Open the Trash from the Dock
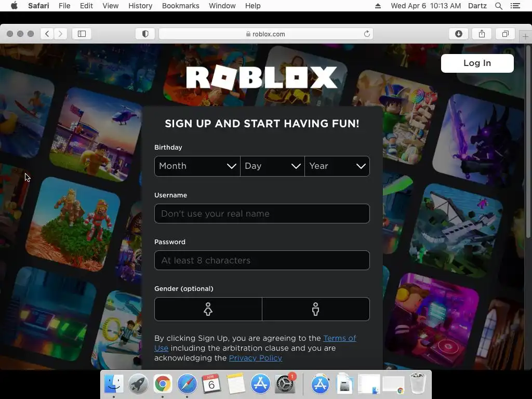The height and width of the screenshot is (399, 532). pos(418,384)
